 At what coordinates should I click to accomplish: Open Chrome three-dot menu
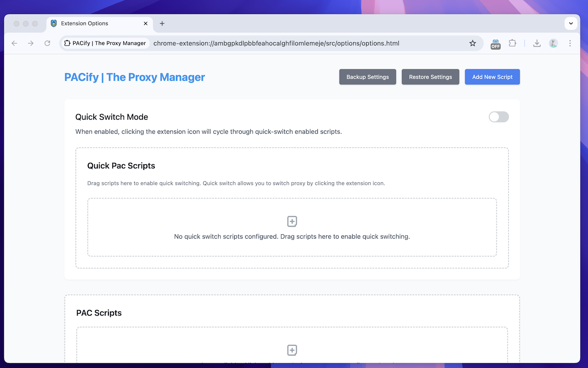pos(570,43)
